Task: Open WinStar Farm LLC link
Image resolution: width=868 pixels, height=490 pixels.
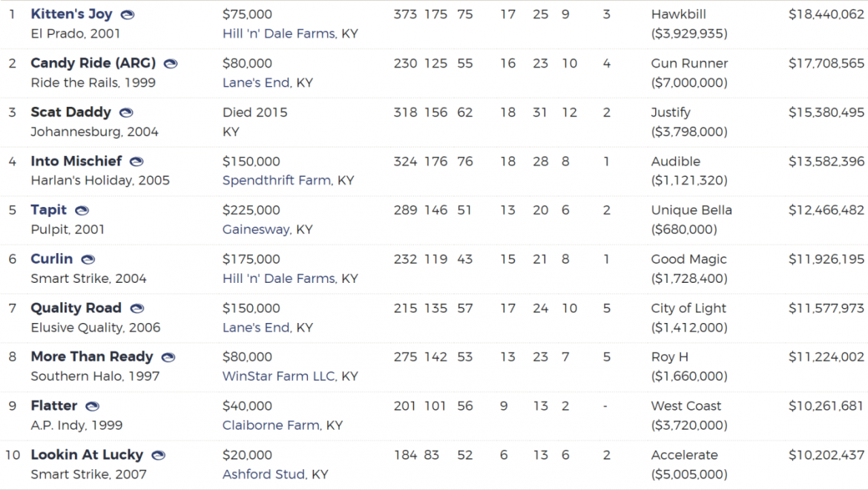Action: (278, 376)
